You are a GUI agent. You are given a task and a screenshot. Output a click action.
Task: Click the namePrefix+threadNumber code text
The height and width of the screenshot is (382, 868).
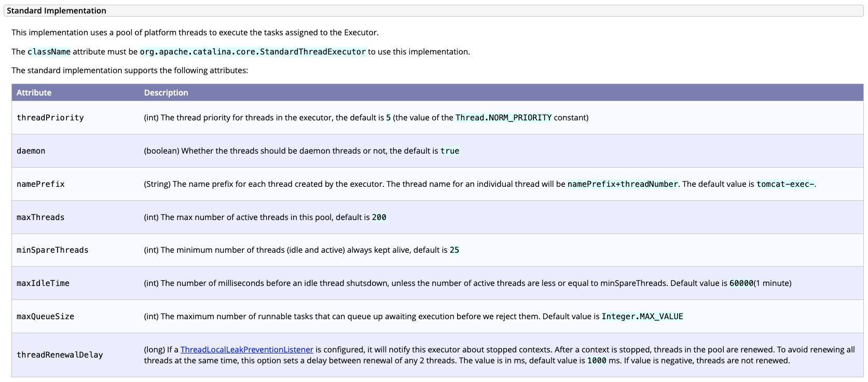pos(622,184)
